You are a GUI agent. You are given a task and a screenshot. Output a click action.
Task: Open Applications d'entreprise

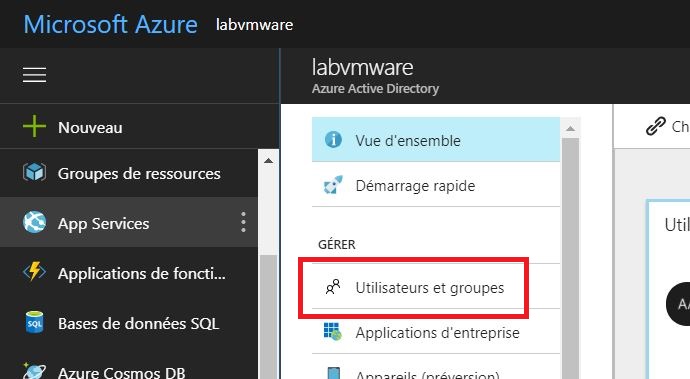pos(436,332)
